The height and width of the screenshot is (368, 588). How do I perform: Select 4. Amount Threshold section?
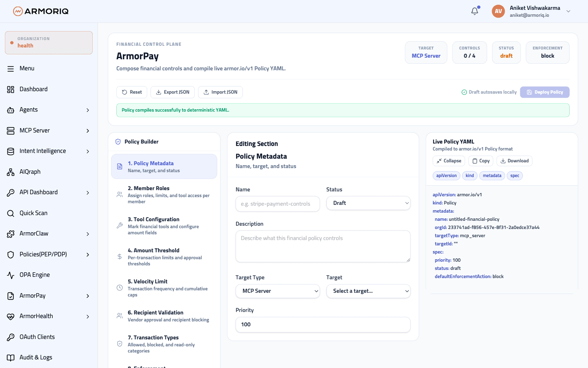point(164,257)
